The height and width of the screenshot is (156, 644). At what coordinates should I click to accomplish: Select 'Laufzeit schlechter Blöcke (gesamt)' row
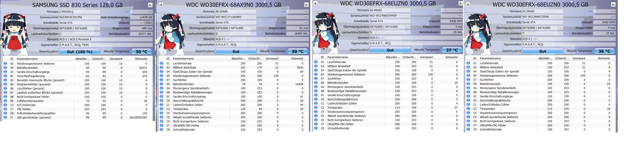[x=75, y=92]
